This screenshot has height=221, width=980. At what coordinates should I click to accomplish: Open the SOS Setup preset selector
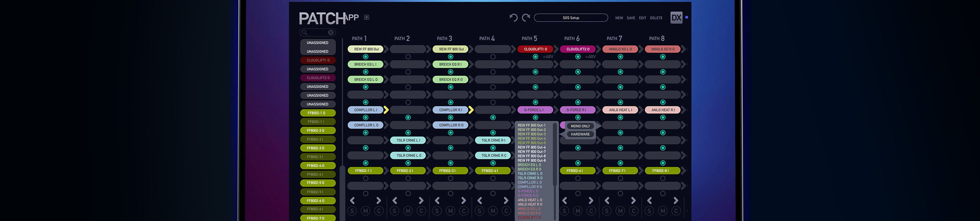tap(571, 18)
